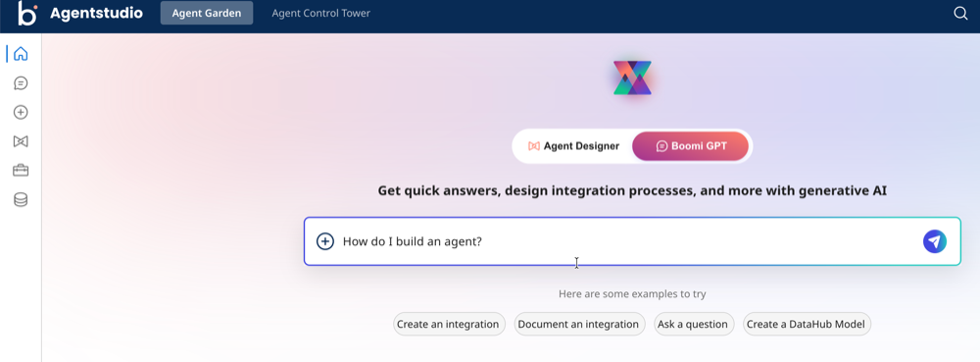Send the prompt with paper plane button

pos(934,241)
